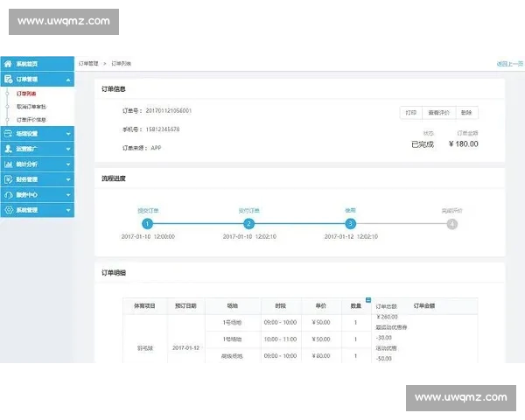Expand the 财务管理 menu arrow
This screenshot has height=420, width=525.
(x=68, y=180)
